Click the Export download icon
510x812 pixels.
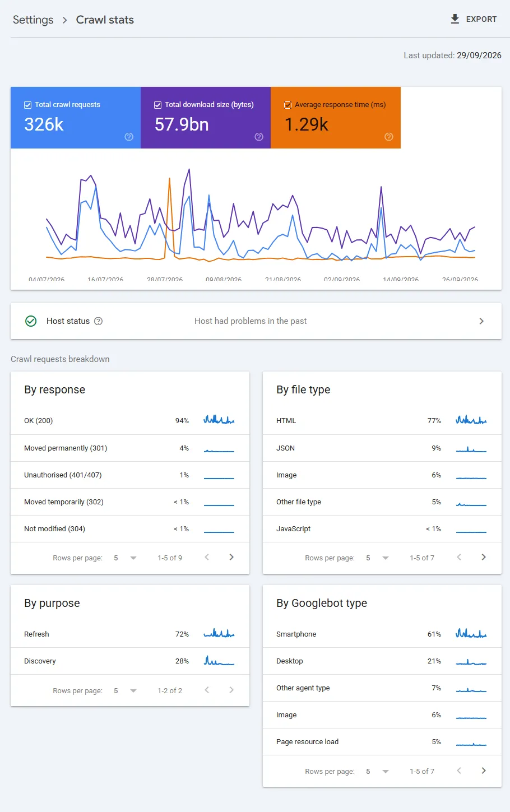[x=455, y=19]
